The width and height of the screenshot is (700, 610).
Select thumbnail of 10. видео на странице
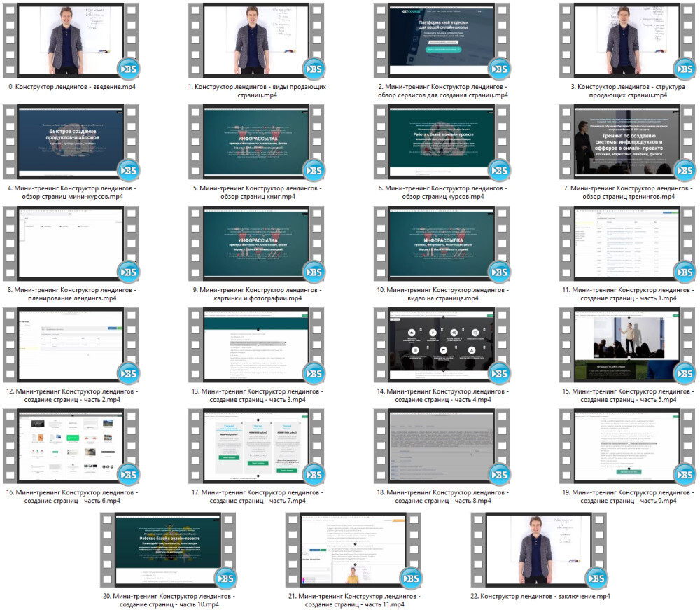coord(442,244)
